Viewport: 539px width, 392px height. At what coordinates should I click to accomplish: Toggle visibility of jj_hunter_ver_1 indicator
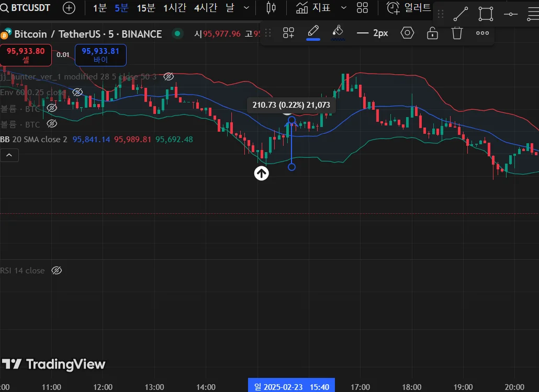coord(169,76)
